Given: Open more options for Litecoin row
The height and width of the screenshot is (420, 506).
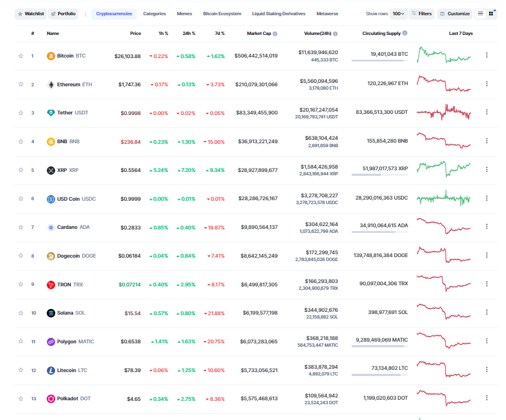Looking at the screenshot, I should 487,369.
